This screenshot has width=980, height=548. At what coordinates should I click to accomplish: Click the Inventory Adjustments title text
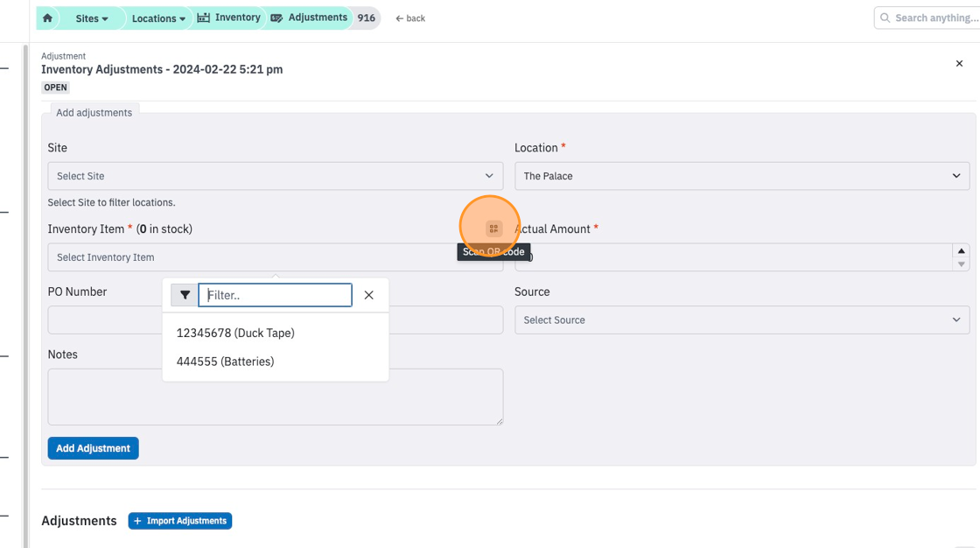pyautogui.click(x=162, y=69)
